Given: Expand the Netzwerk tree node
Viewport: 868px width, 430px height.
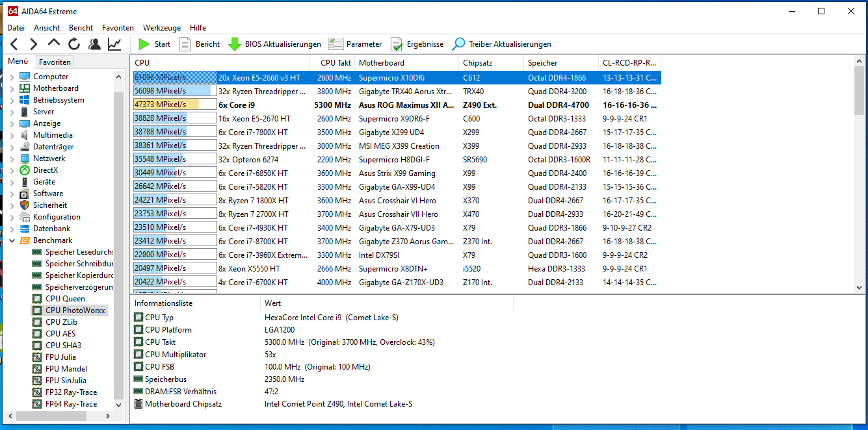Looking at the screenshot, I should (x=12, y=158).
